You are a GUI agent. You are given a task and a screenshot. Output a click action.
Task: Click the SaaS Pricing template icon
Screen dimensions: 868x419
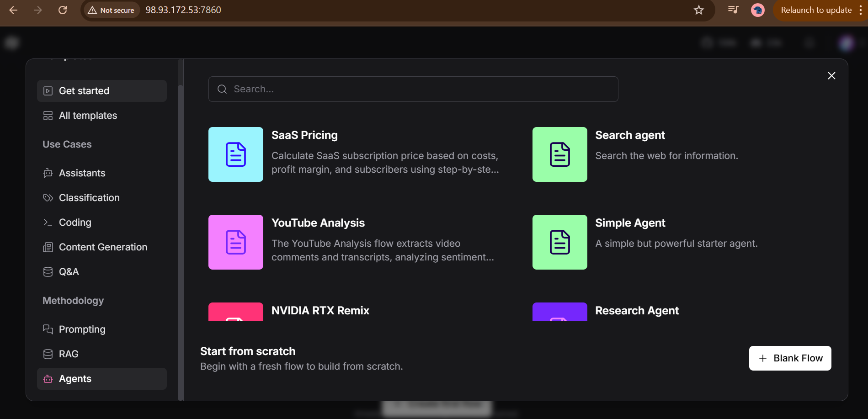click(235, 154)
